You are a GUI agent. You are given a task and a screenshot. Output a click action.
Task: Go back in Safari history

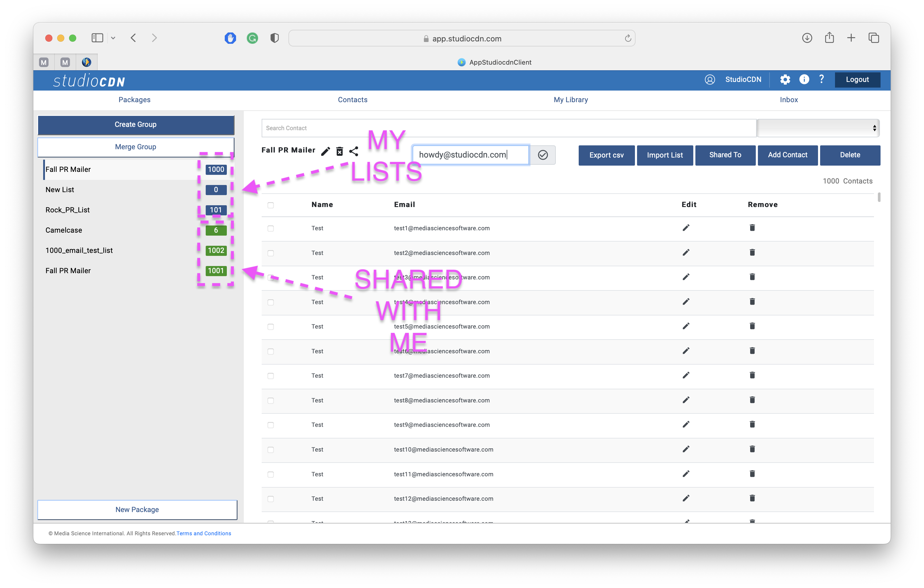[x=133, y=38]
